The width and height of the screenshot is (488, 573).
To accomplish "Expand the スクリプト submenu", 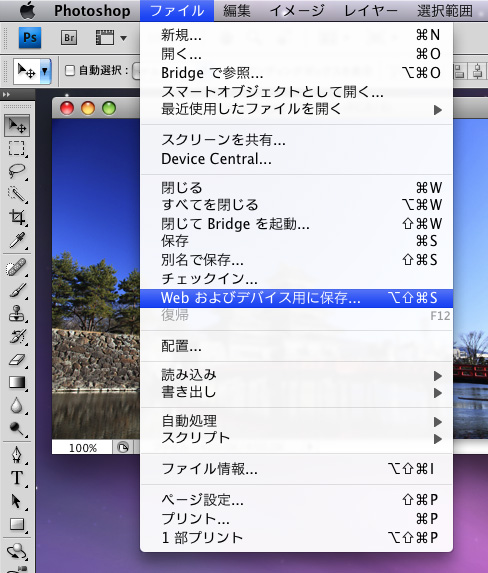I will click(296, 438).
